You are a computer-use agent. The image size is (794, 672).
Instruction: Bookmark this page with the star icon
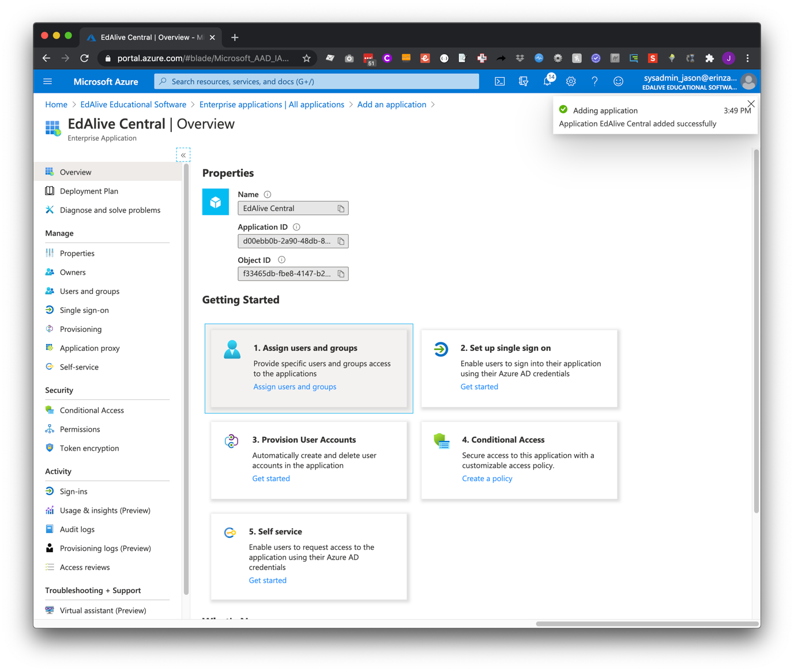[306, 58]
